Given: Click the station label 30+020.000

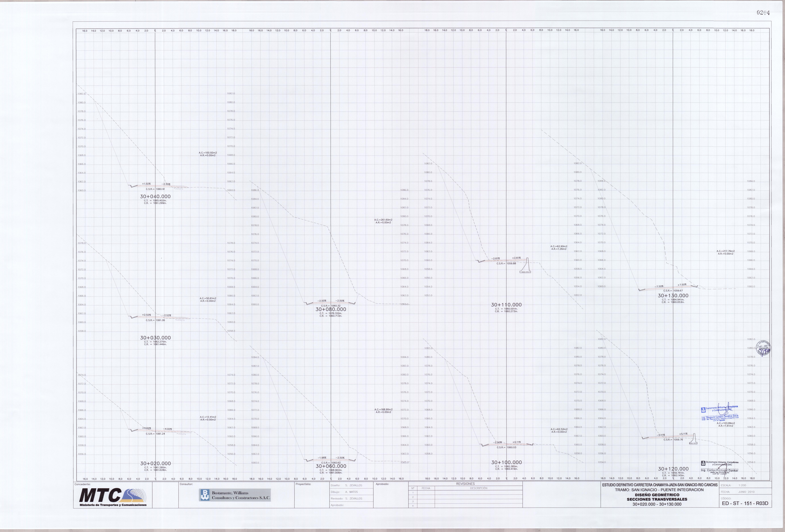Looking at the screenshot, I should (x=155, y=463).
